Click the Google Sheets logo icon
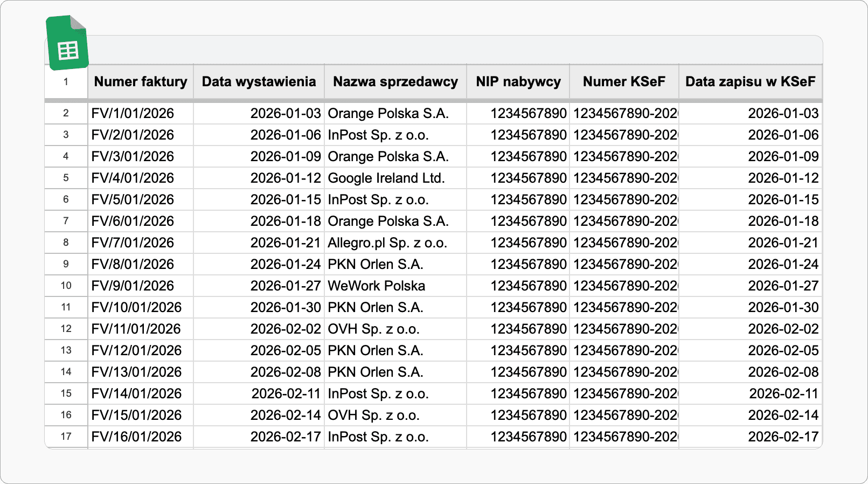Viewport: 868px width, 484px height. coord(67,43)
